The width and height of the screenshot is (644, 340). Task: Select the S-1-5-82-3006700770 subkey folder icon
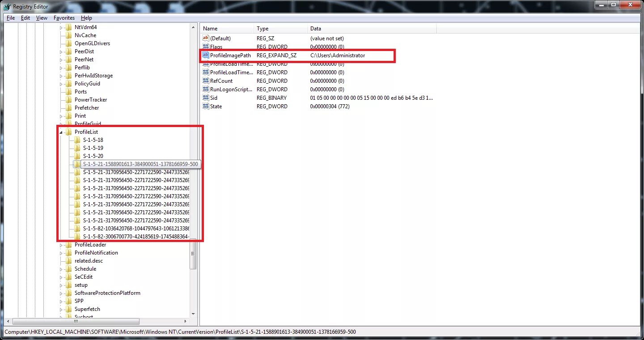77,237
